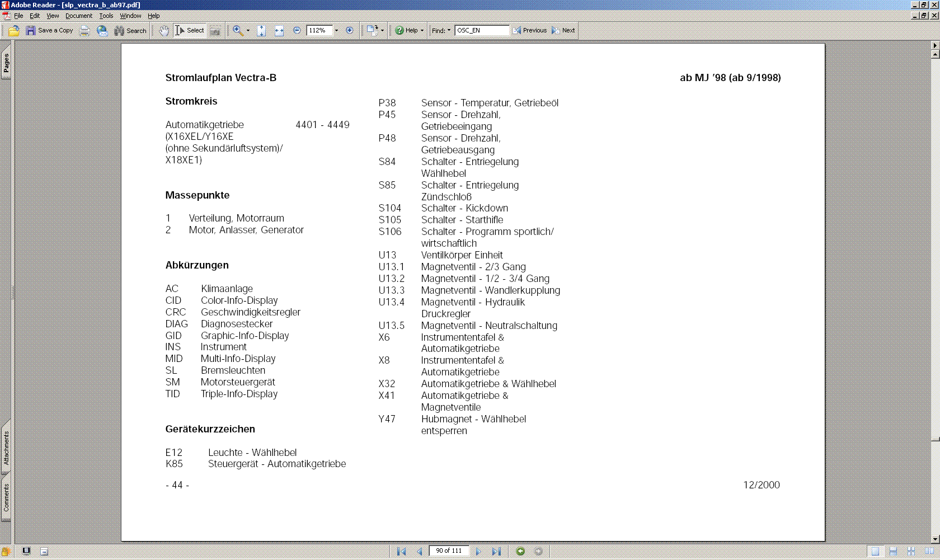Choose the Zoom In magnifier tool
The height and width of the screenshot is (560, 940).
pos(238,31)
